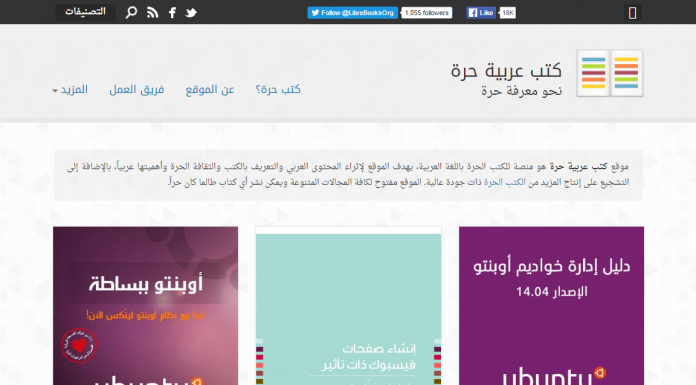Click the Facebook Like button
Image resolution: width=696 pixels, height=385 pixels.
point(481,13)
